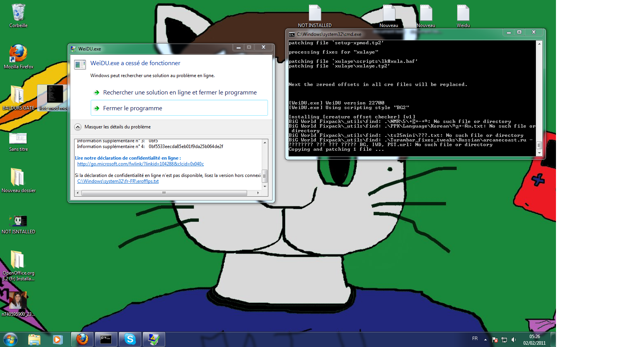The width and height of the screenshot is (644, 347).
Task: Click 'WeiDU.exe a cessé de fonctionner' heading
Action: tap(135, 63)
